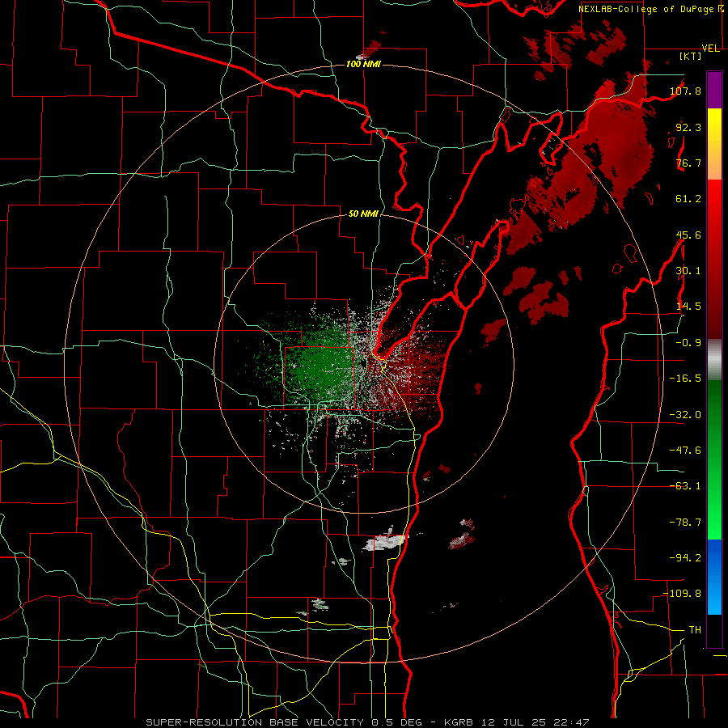Select the 61.2 legend value
The width and height of the screenshot is (728, 728).
[688, 199]
